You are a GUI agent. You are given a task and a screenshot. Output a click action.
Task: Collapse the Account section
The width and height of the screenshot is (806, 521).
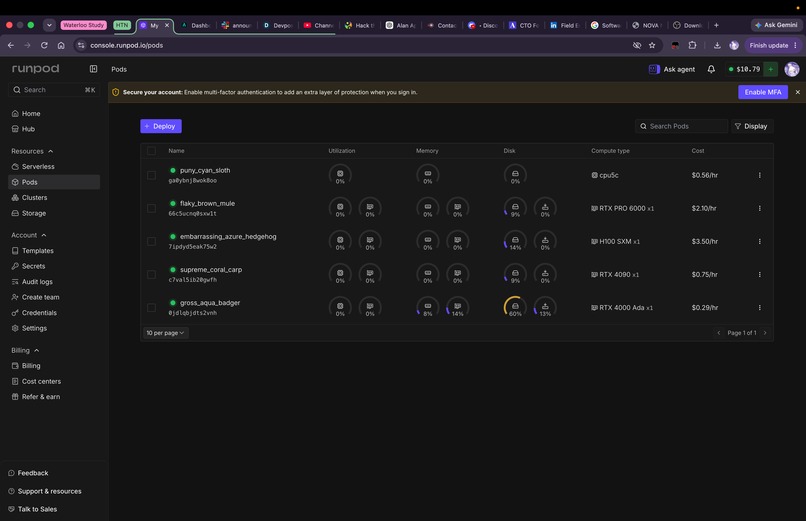pos(29,235)
